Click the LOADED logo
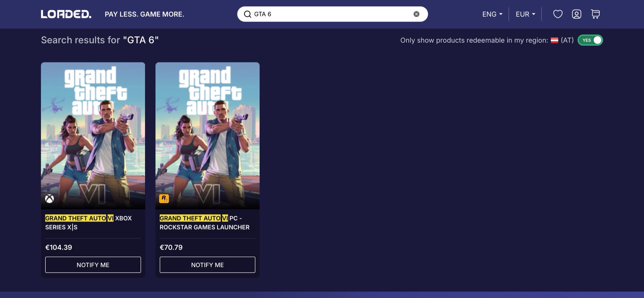This screenshot has width=644, height=298. 66,14
